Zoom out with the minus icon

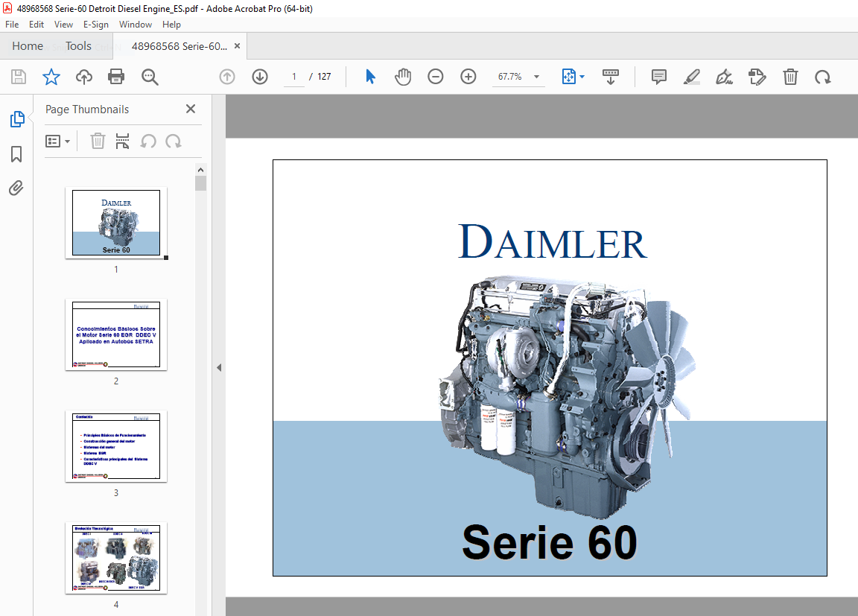(x=436, y=77)
